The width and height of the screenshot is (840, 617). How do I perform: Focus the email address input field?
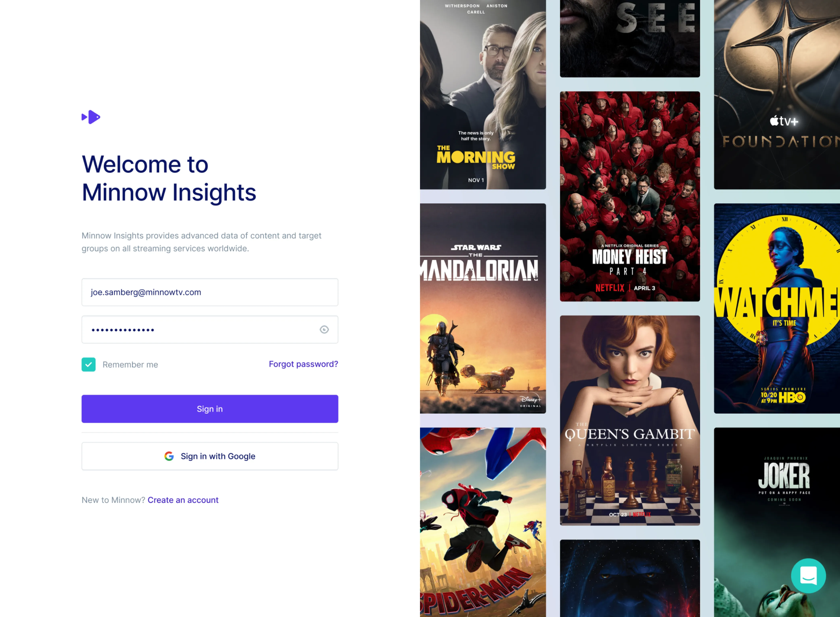[x=210, y=292]
